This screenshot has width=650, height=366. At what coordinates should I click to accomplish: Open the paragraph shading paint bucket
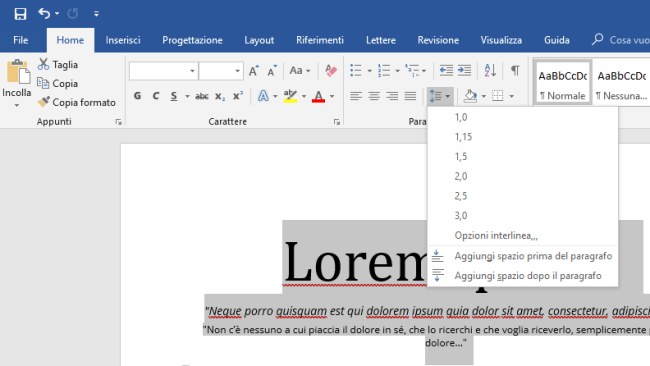pos(470,96)
